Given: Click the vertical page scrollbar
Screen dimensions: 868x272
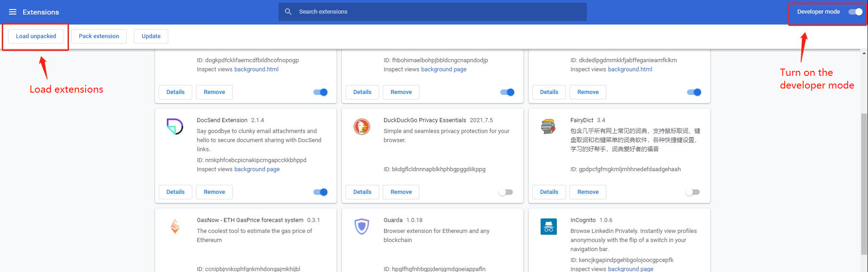Looking at the screenshot, I should click(x=864, y=182).
